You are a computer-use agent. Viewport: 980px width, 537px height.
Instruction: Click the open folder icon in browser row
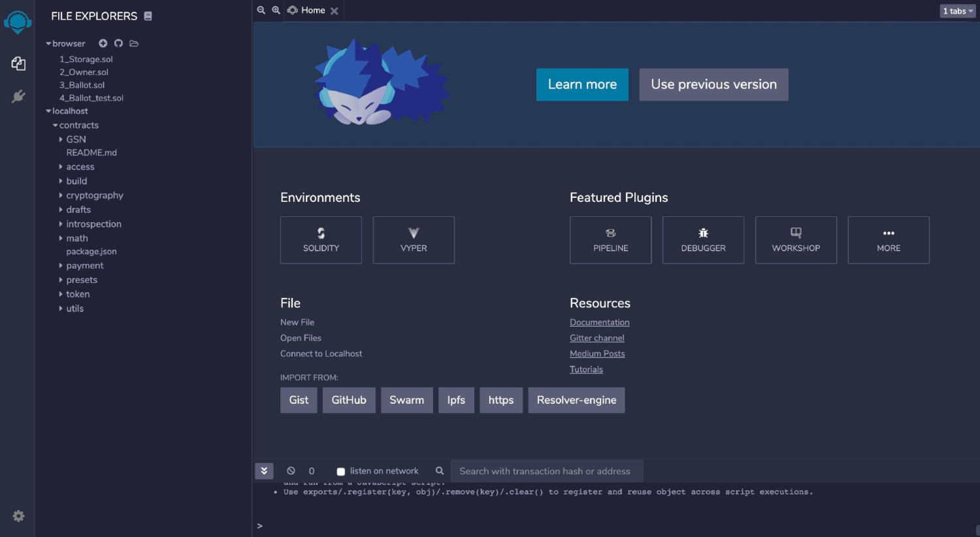[134, 43]
